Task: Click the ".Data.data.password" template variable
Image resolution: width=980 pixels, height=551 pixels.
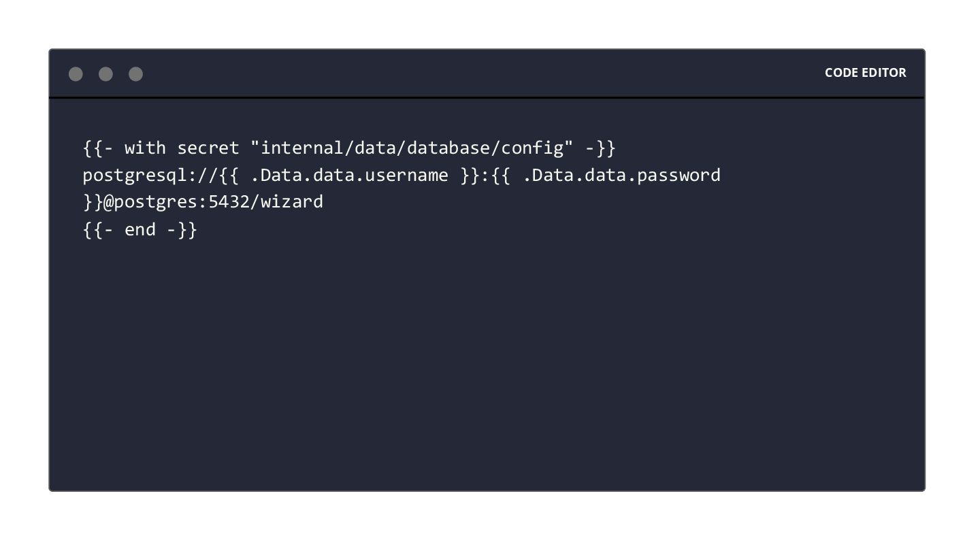Action: [x=621, y=176]
